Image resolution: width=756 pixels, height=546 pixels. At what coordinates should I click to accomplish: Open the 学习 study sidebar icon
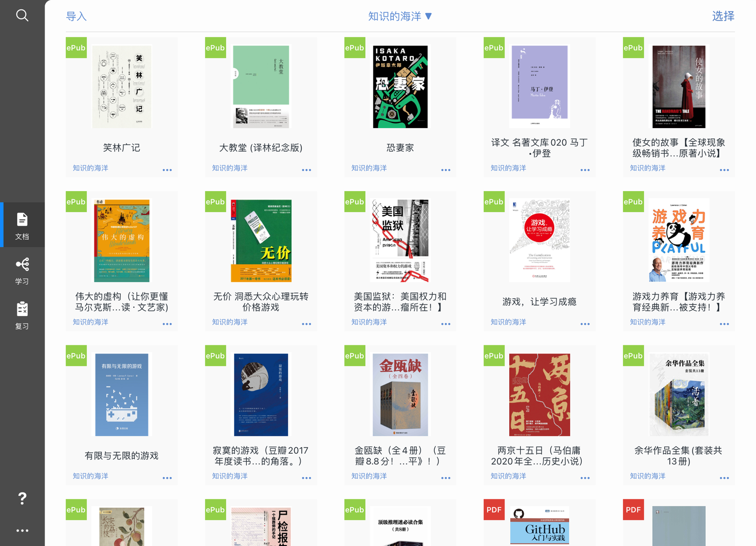(x=22, y=271)
